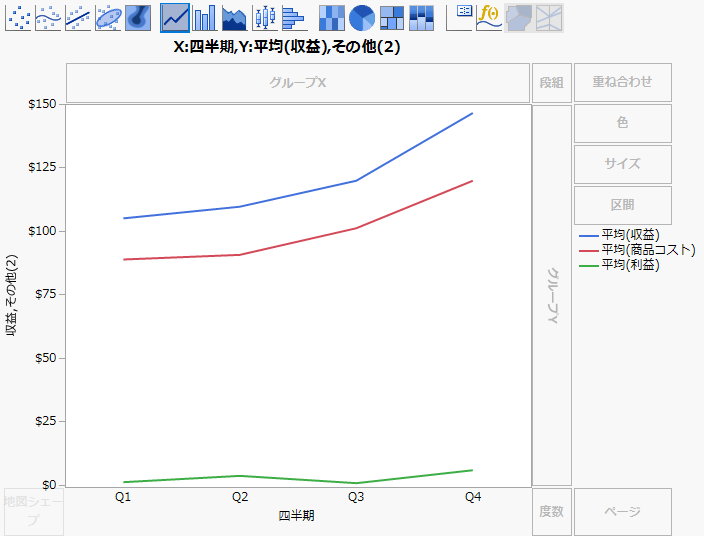Click the 平均(商品コスト) legend label
Screen dimensions: 704x536
pos(648,250)
